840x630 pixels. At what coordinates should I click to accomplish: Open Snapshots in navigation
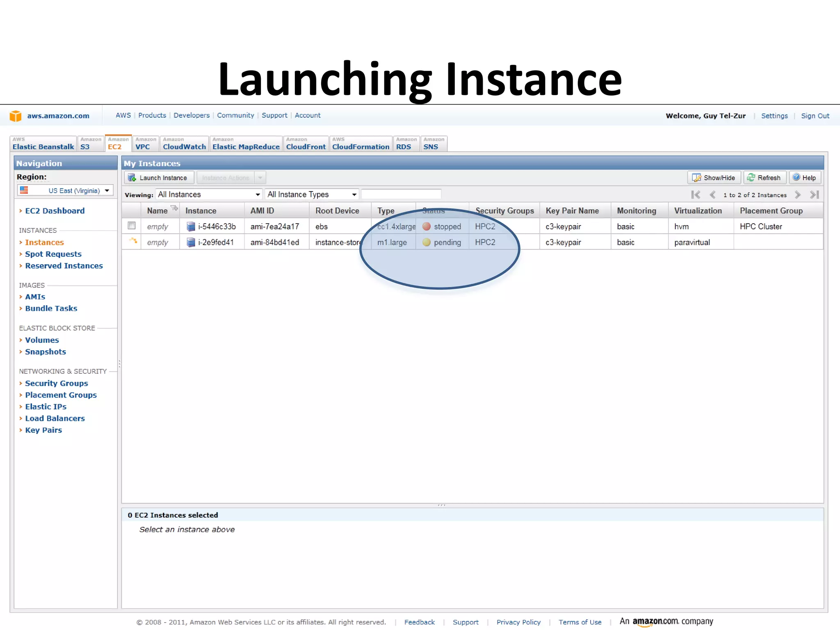coord(46,352)
